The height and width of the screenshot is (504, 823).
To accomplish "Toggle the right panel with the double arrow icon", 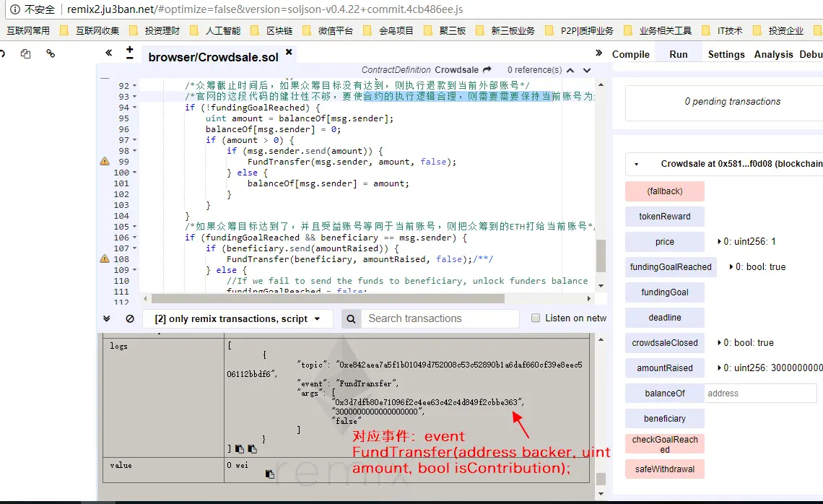I will (x=599, y=53).
